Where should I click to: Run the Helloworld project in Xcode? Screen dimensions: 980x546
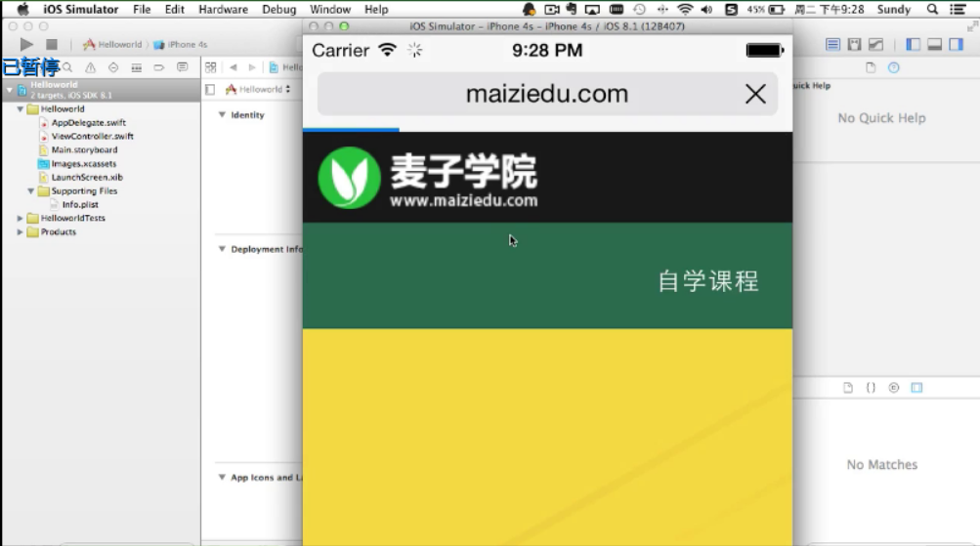[x=26, y=44]
